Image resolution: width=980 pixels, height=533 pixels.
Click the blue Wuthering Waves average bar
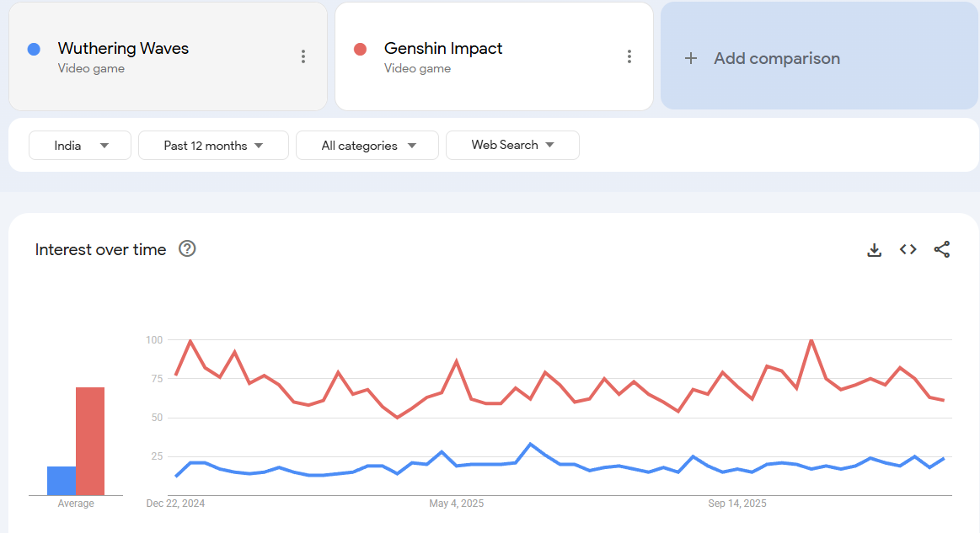pos(62,481)
